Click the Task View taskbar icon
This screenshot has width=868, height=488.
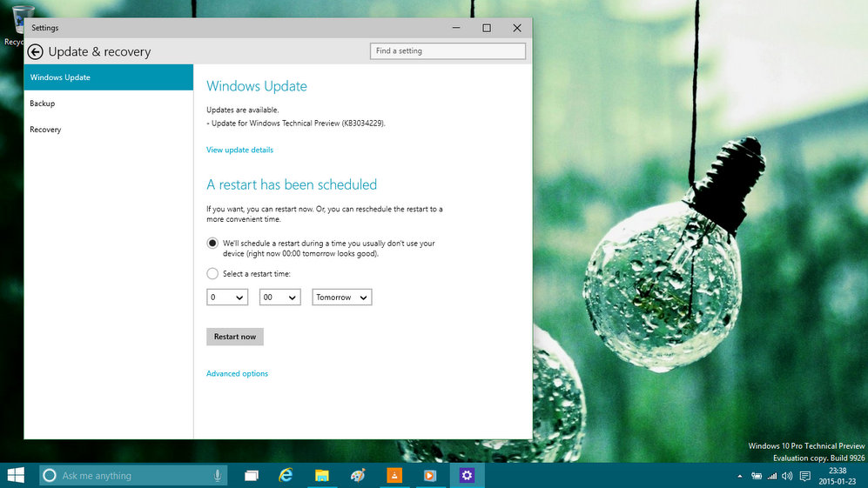coord(252,476)
